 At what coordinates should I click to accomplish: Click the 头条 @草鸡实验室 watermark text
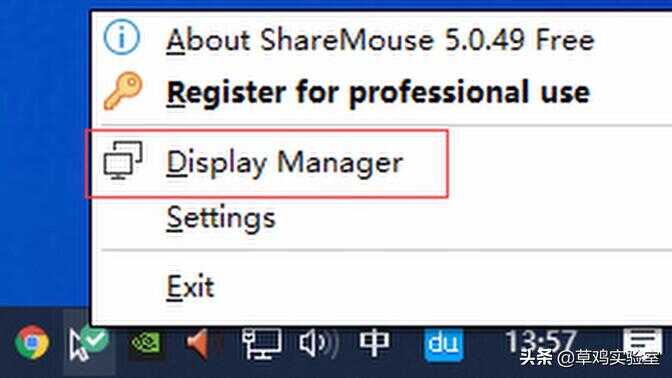(x=590, y=357)
